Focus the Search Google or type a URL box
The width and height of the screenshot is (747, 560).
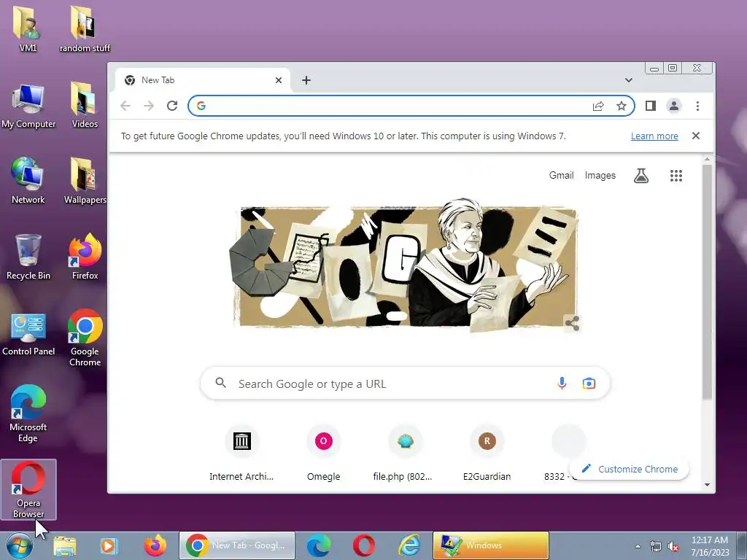pos(405,384)
